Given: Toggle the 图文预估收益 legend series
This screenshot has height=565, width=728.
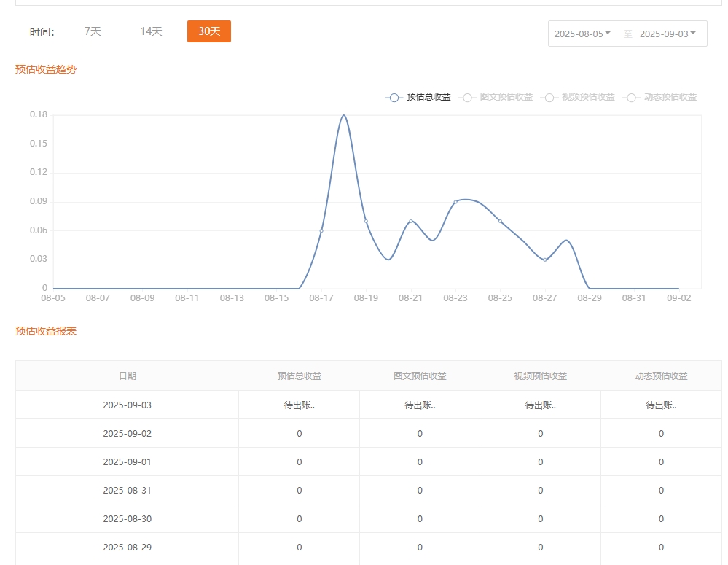Looking at the screenshot, I should [496, 97].
